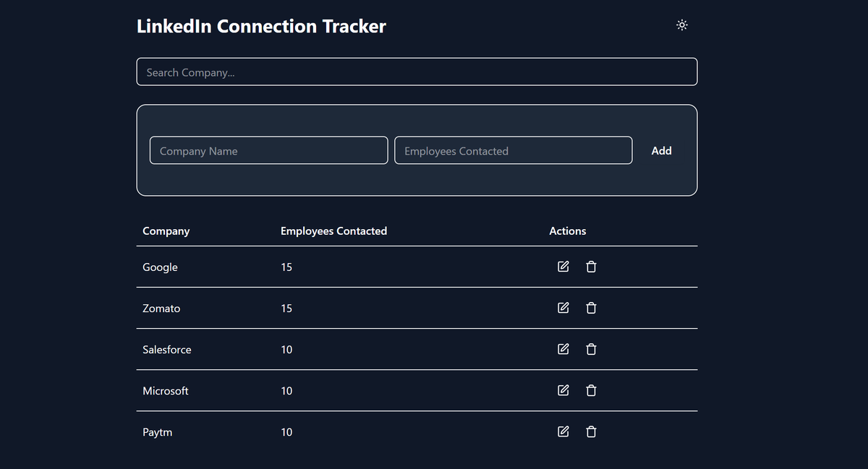The width and height of the screenshot is (868, 469).
Task: Click the delete icon for Microsoft
Action: pyautogui.click(x=591, y=390)
